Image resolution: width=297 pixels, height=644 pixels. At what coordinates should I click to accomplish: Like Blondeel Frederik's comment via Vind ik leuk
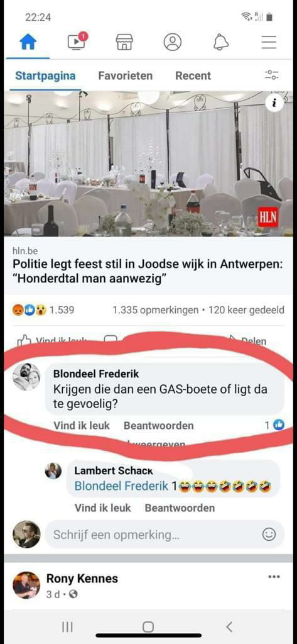click(x=82, y=426)
